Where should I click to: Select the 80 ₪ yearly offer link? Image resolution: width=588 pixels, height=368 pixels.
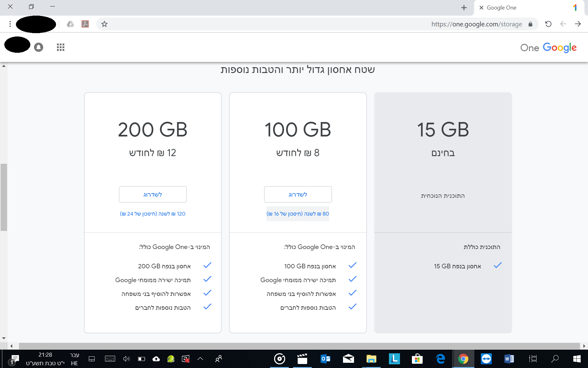pos(298,214)
